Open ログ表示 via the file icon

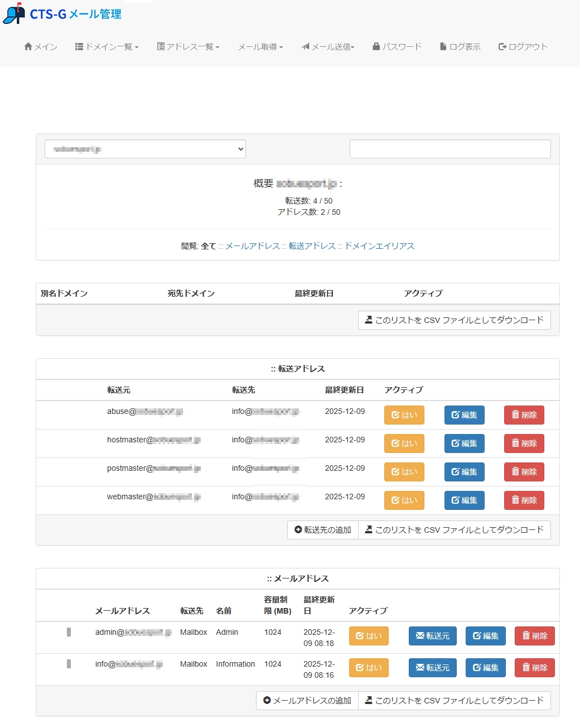[443, 47]
